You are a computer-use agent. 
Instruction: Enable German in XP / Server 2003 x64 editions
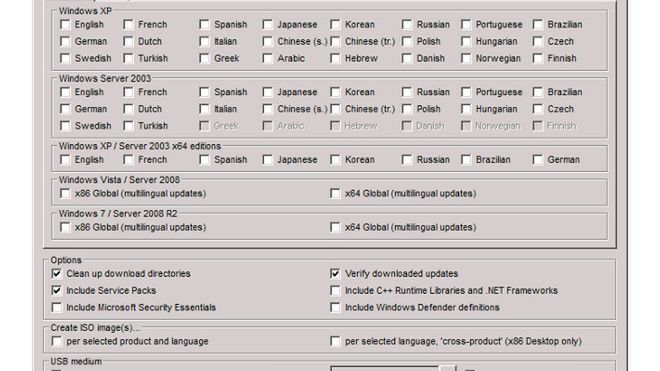pos(538,160)
